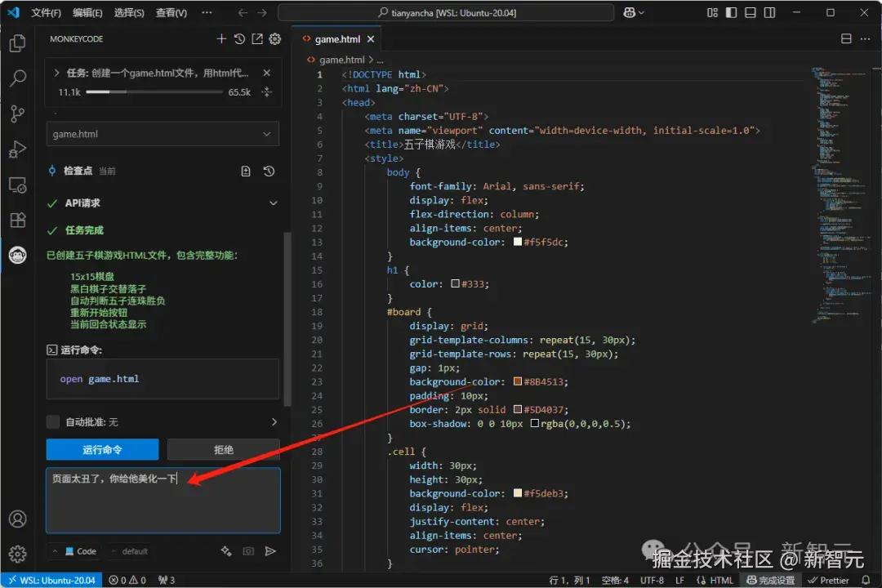Open MonkeyCode settings gear

(275, 39)
